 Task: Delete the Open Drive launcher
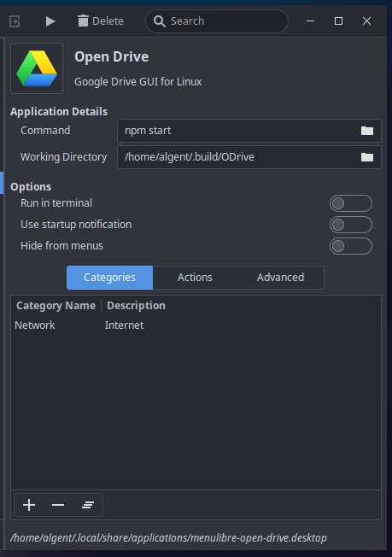tap(101, 21)
